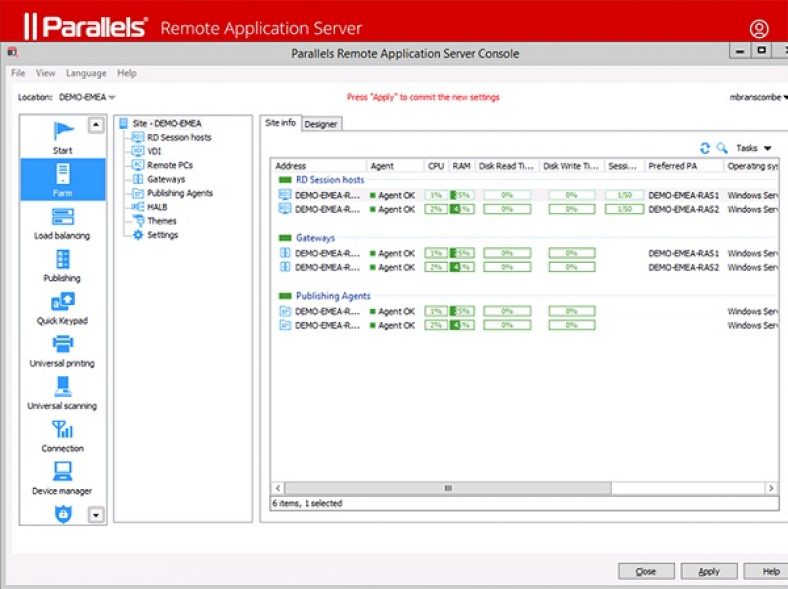Click the user account icon in red banner
788x589 pixels.
[759, 28]
